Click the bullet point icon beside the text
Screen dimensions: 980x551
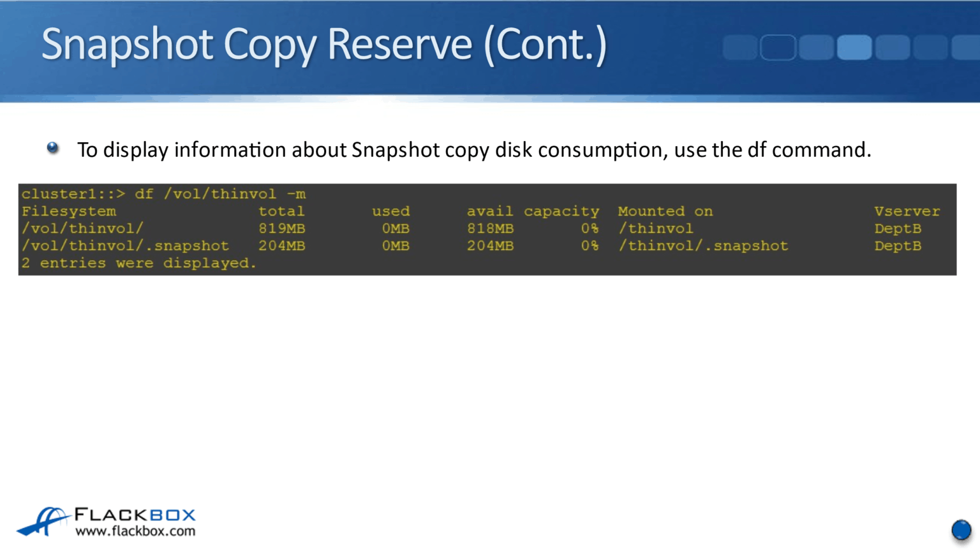53,148
